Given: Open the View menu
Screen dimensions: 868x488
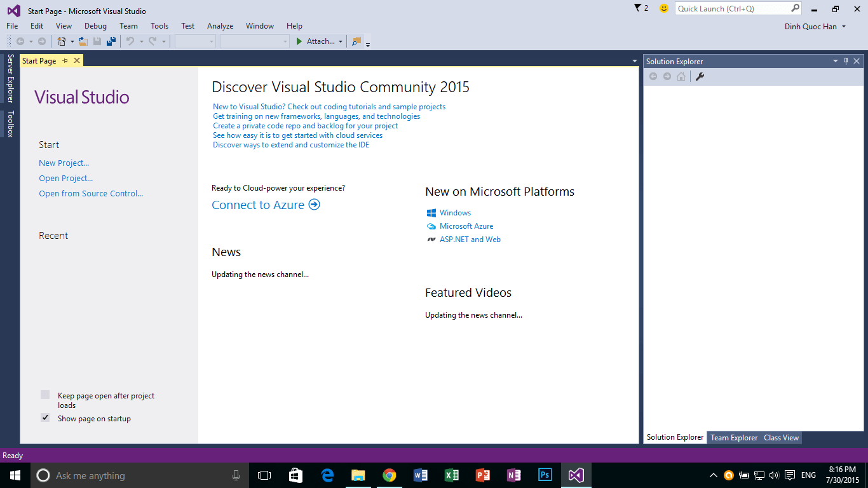Looking at the screenshot, I should (x=64, y=26).
